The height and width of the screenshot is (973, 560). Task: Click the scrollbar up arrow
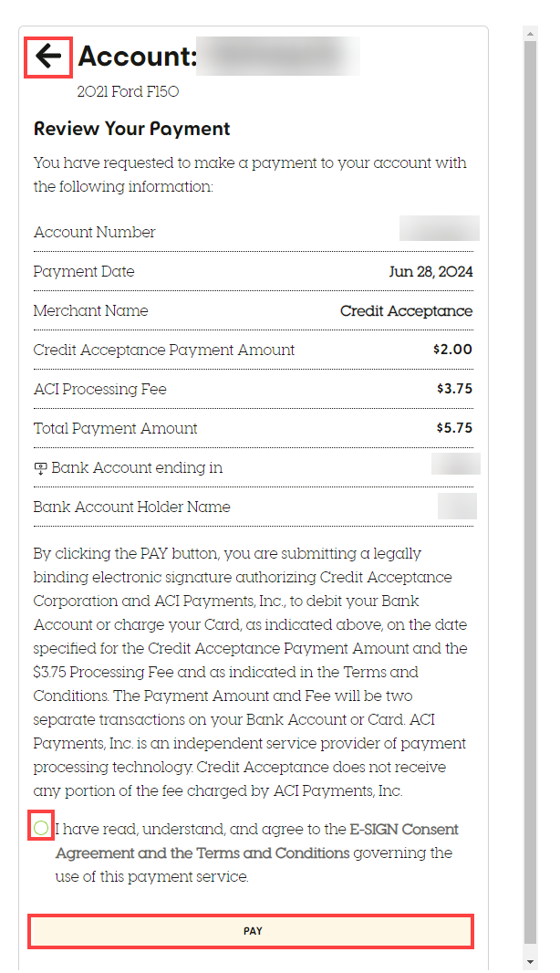pos(531,33)
